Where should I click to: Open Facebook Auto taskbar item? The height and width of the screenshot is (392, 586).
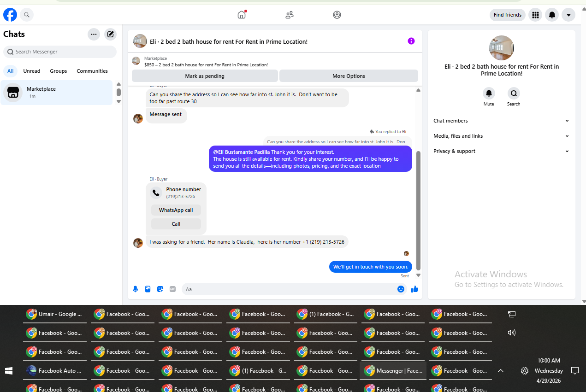[55, 370]
